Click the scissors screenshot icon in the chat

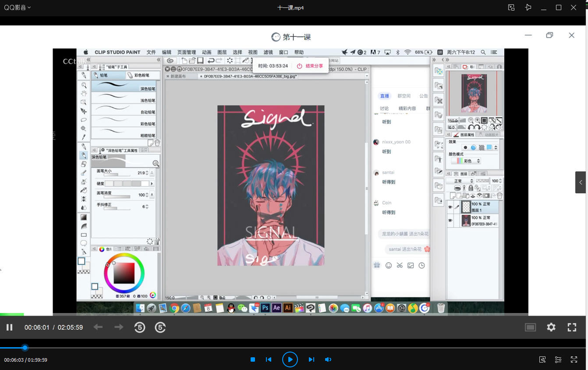coord(400,265)
